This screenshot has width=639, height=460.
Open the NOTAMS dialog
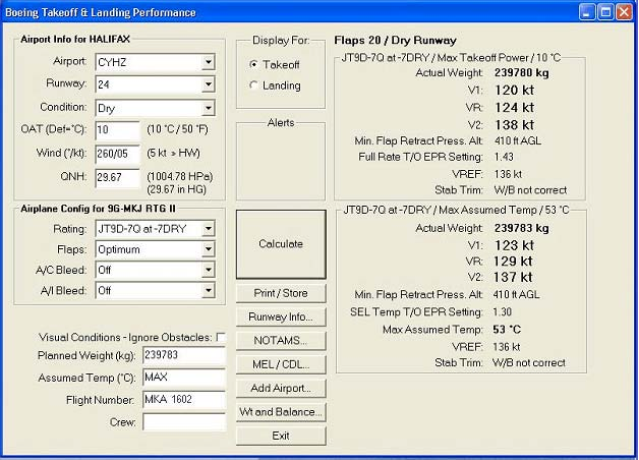point(281,340)
